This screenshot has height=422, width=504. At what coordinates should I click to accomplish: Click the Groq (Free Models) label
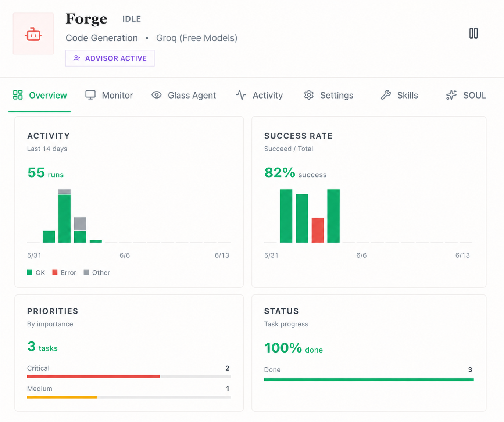[x=197, y=38]
